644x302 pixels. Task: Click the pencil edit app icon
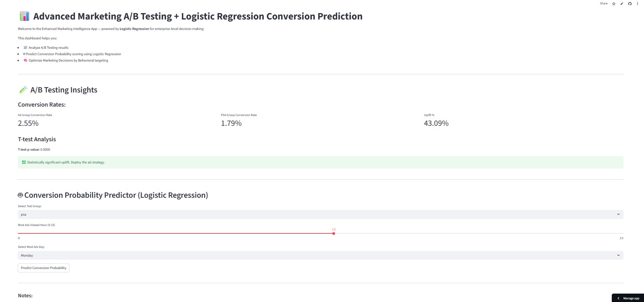[x=622, y=4]
